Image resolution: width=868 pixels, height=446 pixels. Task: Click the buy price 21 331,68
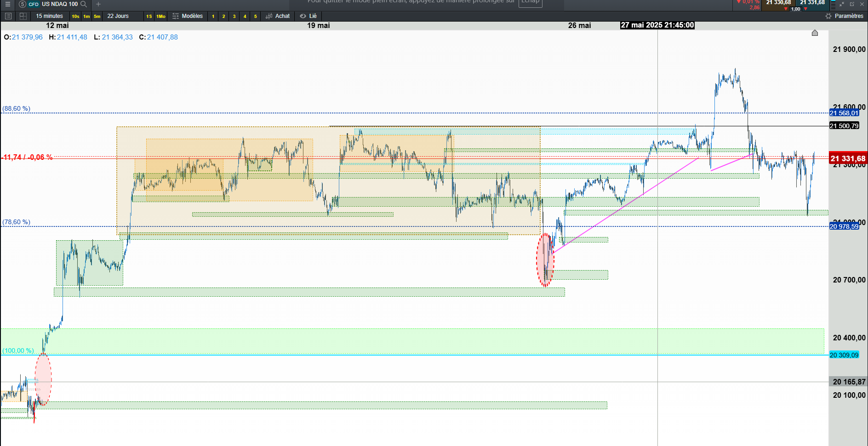click(x=812, y=3)
